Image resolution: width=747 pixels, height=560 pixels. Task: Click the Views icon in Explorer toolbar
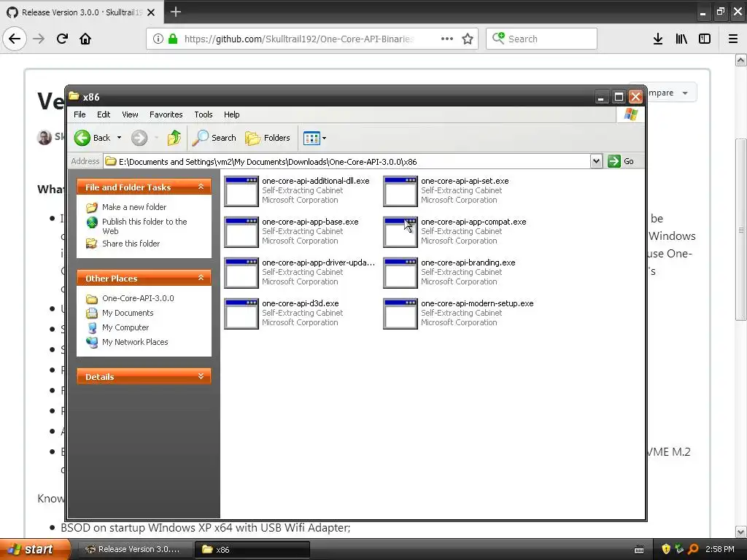[311, 138]
